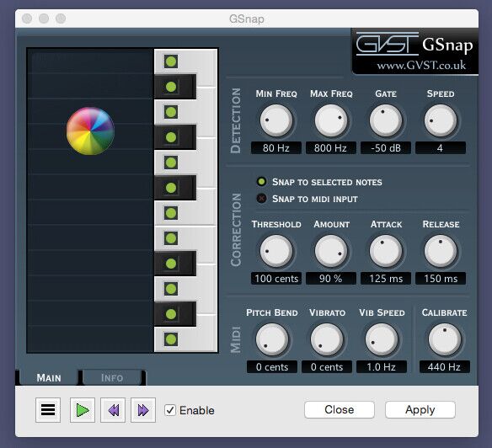This screenshot has height=448, width=492.
Task: Click the pitch display graph area
Action: click(x=90, y=200)
